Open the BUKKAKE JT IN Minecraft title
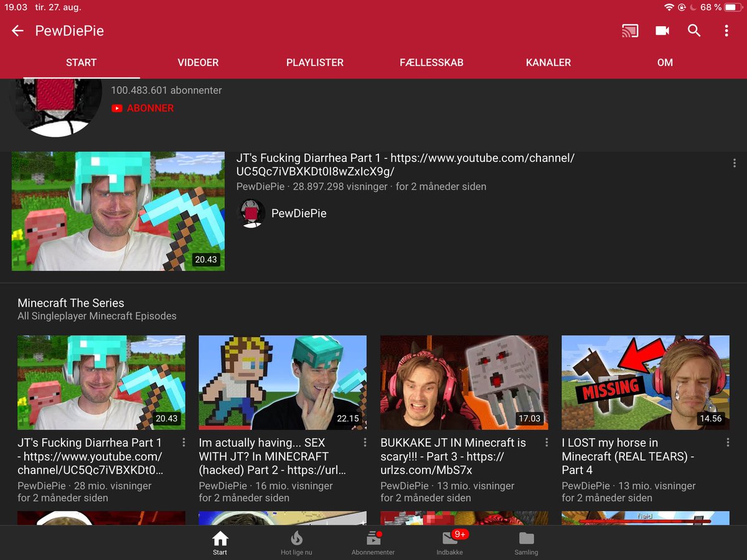This screenshot has width=747, height=560. (x=453, y=456)
